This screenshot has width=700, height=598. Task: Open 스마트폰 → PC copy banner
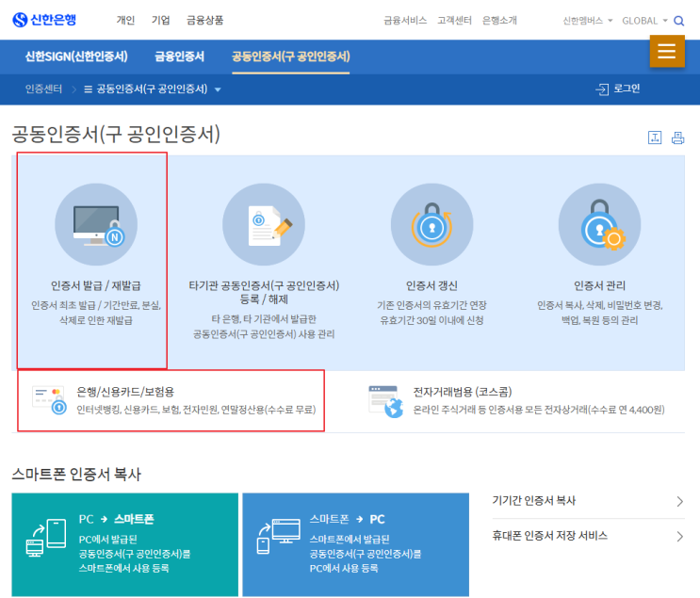[x=356, y=544]
